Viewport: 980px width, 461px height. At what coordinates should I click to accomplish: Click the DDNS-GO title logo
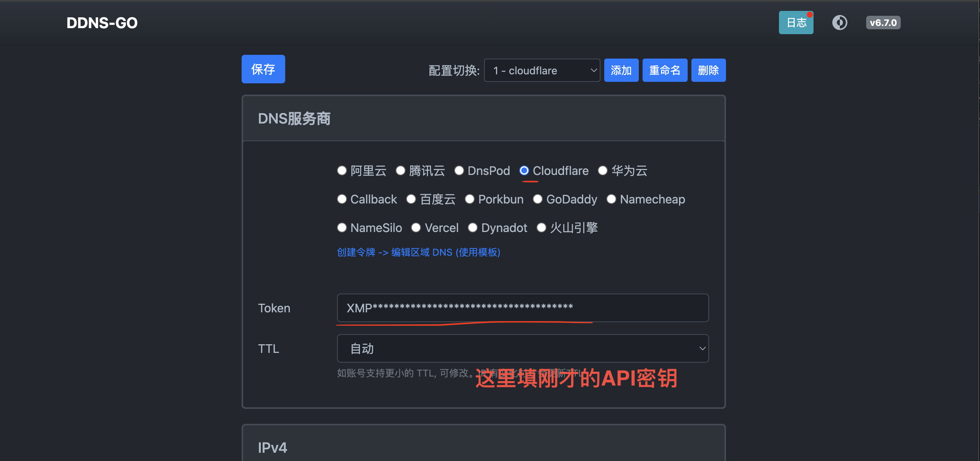(102, 23)
